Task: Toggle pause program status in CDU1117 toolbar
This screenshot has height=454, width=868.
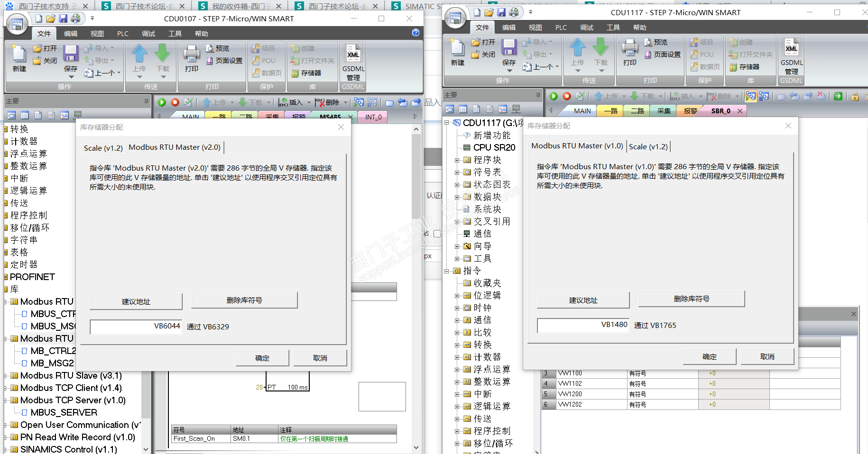Action: click(764, 96)
